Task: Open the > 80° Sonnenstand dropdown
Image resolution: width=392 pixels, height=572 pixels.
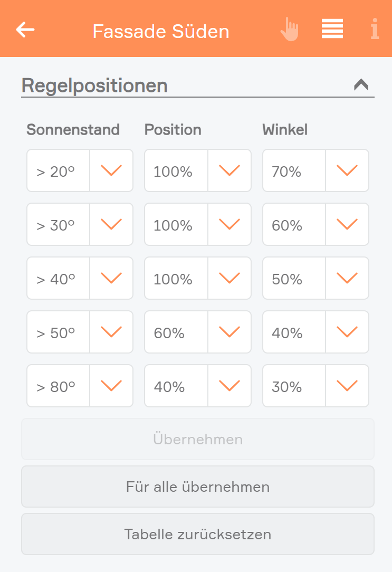Action: (x=80, y=386)
